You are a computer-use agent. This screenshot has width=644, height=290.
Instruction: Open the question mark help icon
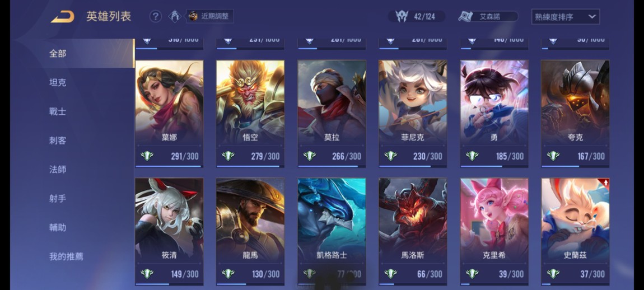pos(155,16)
